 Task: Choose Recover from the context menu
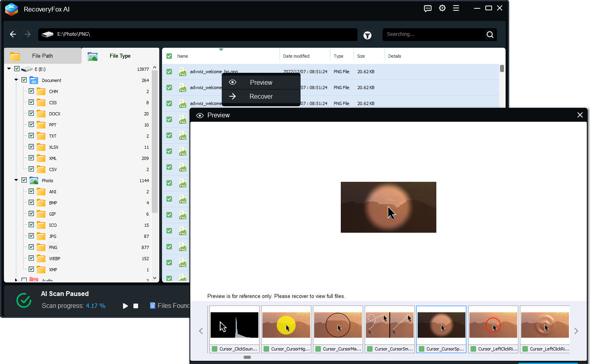point(261,96)
